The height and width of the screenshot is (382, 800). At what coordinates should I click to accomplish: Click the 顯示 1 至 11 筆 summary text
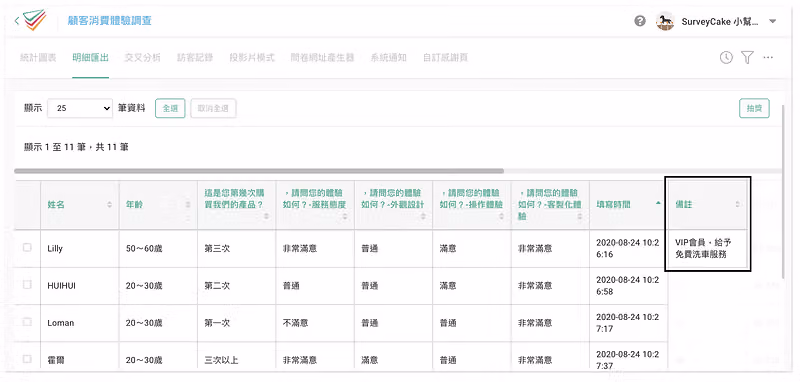coord(77,147)
